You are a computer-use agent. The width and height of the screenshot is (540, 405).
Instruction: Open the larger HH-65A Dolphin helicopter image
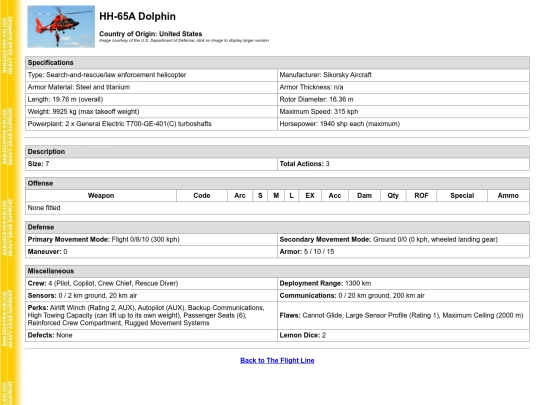point(61,26)
